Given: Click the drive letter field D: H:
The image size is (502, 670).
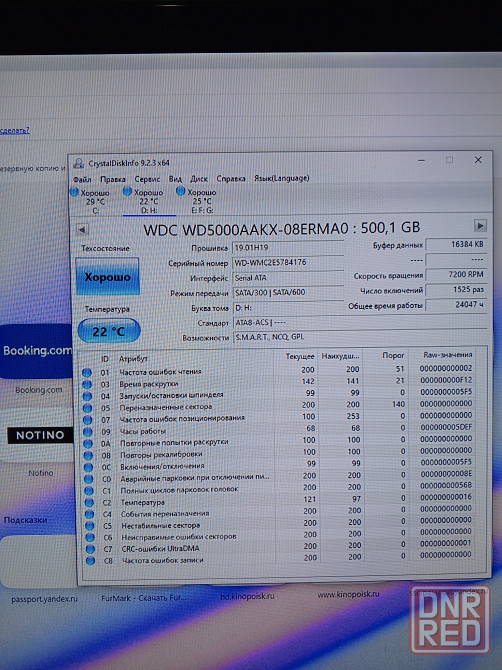Looking at the screenshot, I should (x=288, y=308).
